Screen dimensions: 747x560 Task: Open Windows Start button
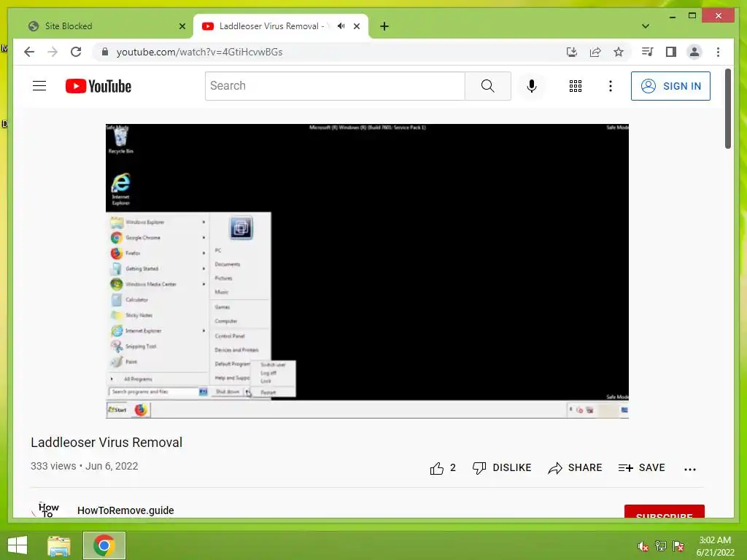point(18,545)
